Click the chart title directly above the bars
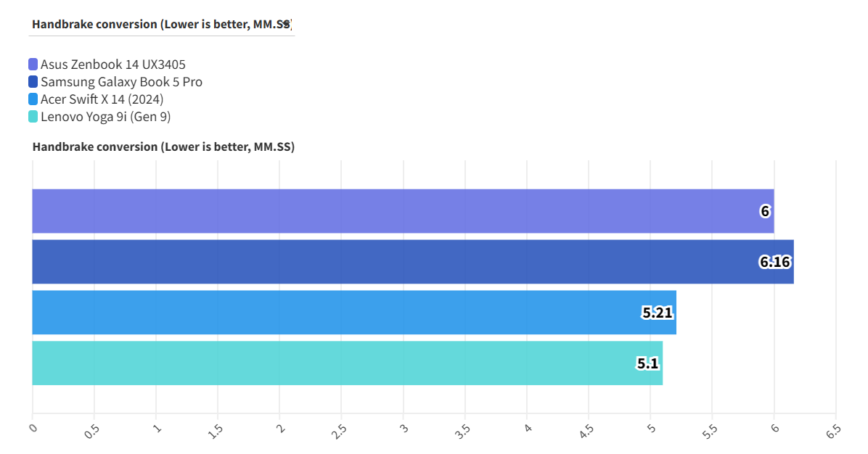Viewport: 868px width, 454px height. point(163,146)
